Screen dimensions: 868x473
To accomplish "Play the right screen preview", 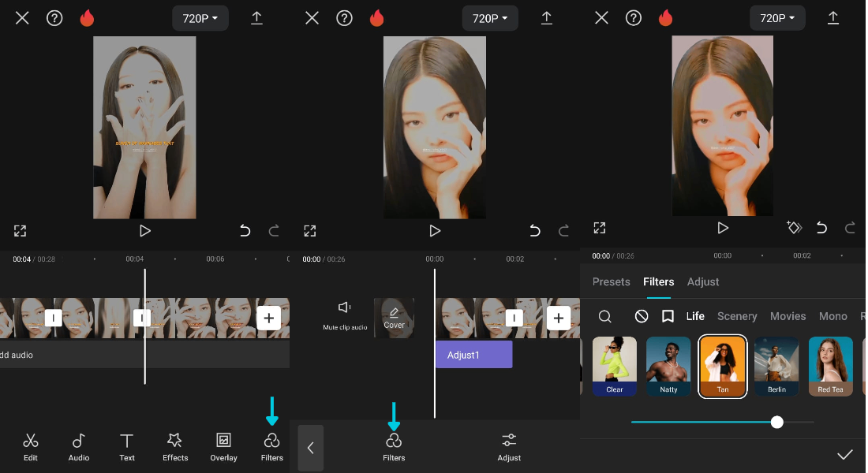I will pos(722,228).
